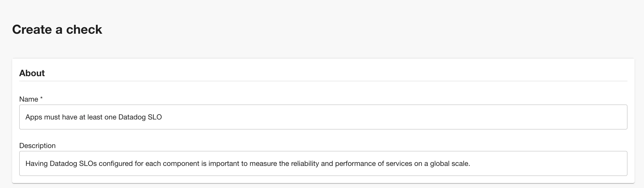
Task: Click the required asterisk beside Name
Action: [x=42, y=98]
